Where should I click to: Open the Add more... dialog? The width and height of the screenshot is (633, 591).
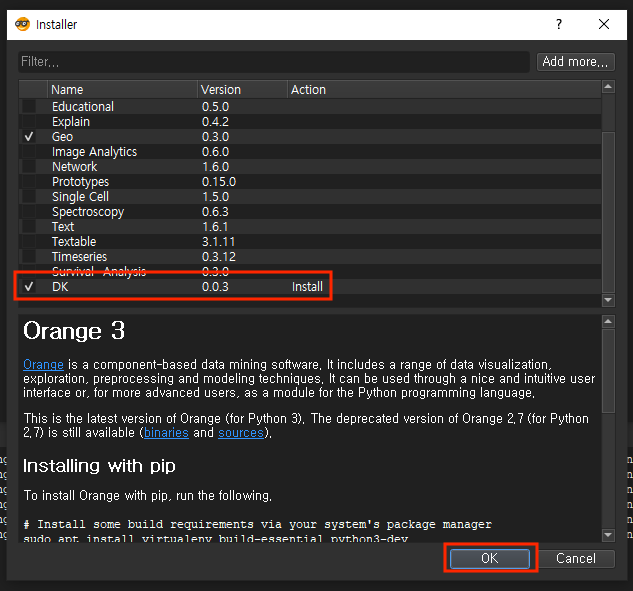click(x=575, y=62)
